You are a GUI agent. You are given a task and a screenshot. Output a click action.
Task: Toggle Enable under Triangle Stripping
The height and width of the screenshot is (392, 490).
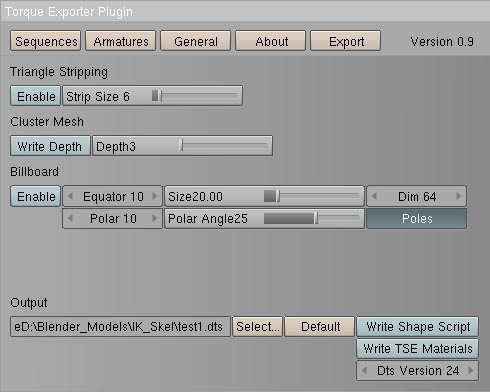(36, 96)
